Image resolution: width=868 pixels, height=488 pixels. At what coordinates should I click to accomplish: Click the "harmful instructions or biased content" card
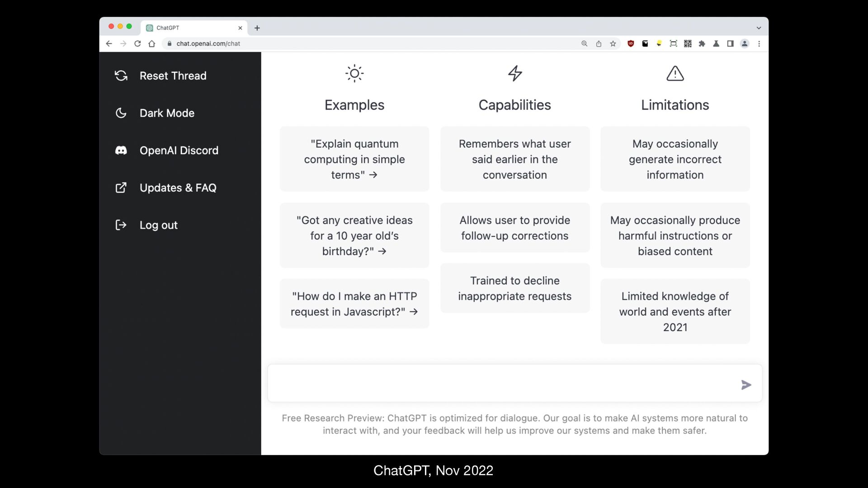675,235
